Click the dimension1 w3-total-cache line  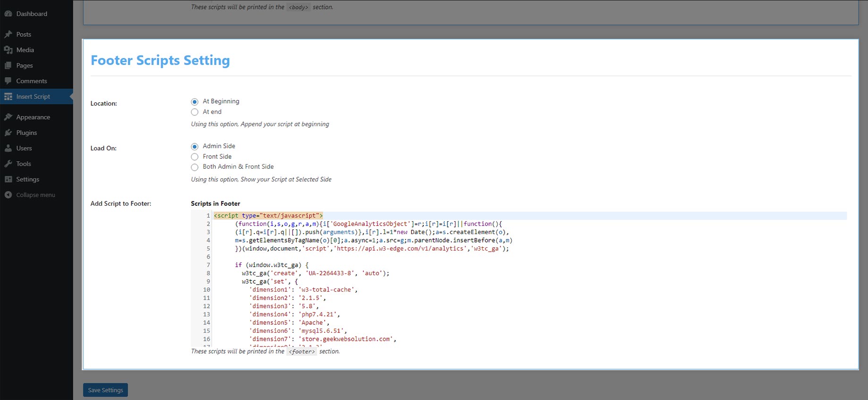pyautogui.click(x=303, y=290)
